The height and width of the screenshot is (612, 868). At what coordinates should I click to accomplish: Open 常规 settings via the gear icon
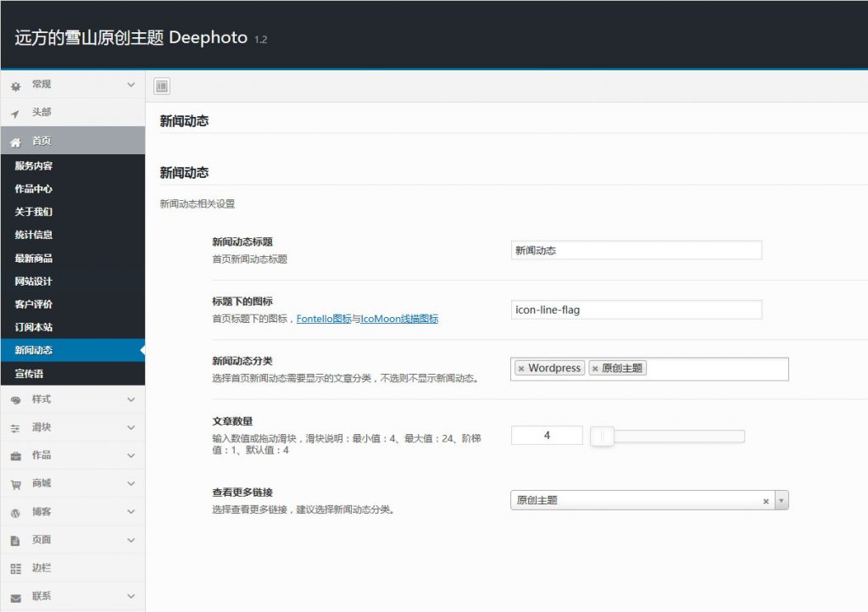[x=14, y=85]
